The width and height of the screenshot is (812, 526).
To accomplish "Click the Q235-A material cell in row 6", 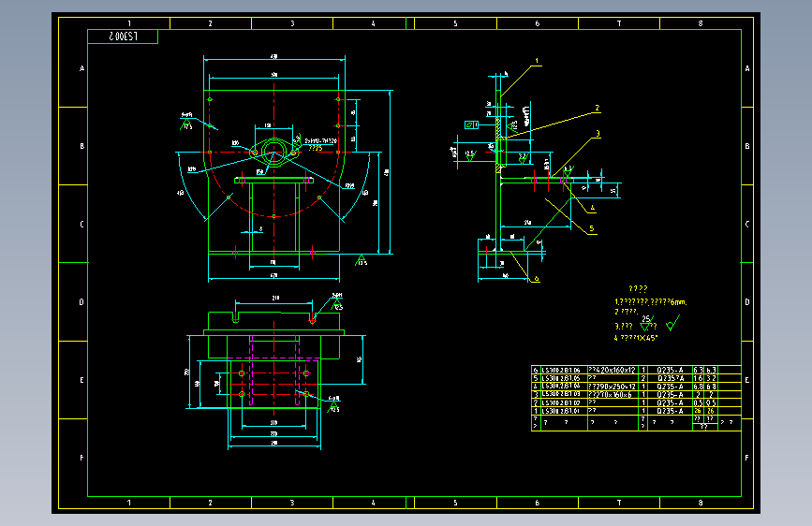I will pos(670,371).
